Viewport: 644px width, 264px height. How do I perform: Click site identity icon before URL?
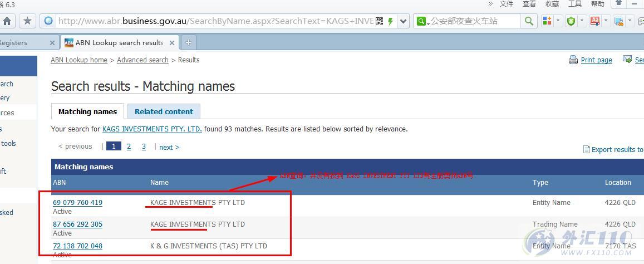tap(48, 21)
